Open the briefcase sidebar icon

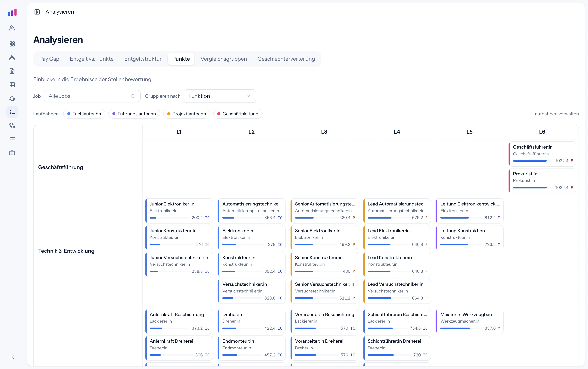(x=12, y=153)
